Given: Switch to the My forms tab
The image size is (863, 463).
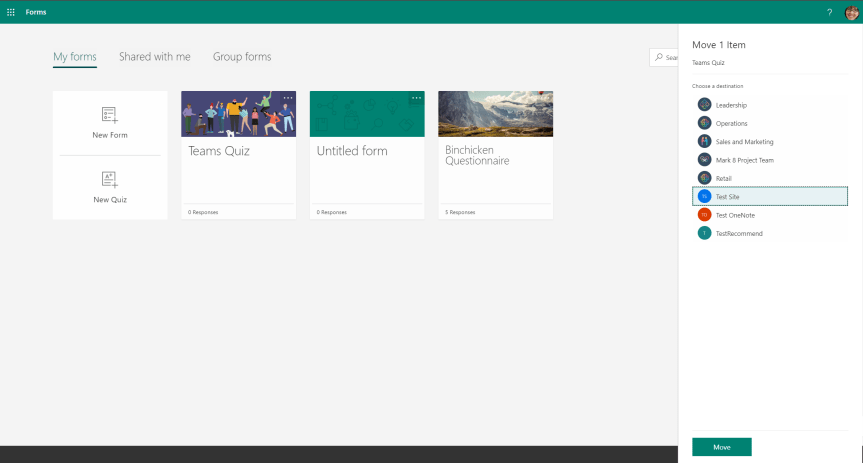Looking at the screenshot, I should coord(75,57).
